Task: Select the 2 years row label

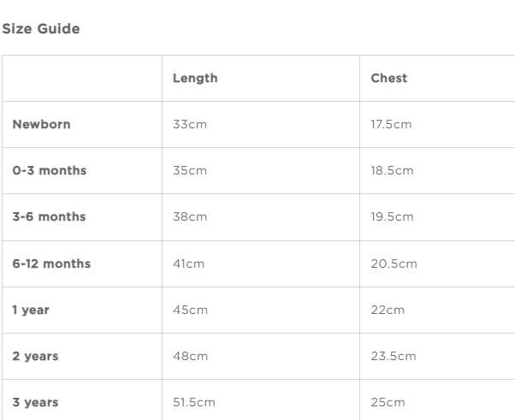Action: click(x=35, y=356)
